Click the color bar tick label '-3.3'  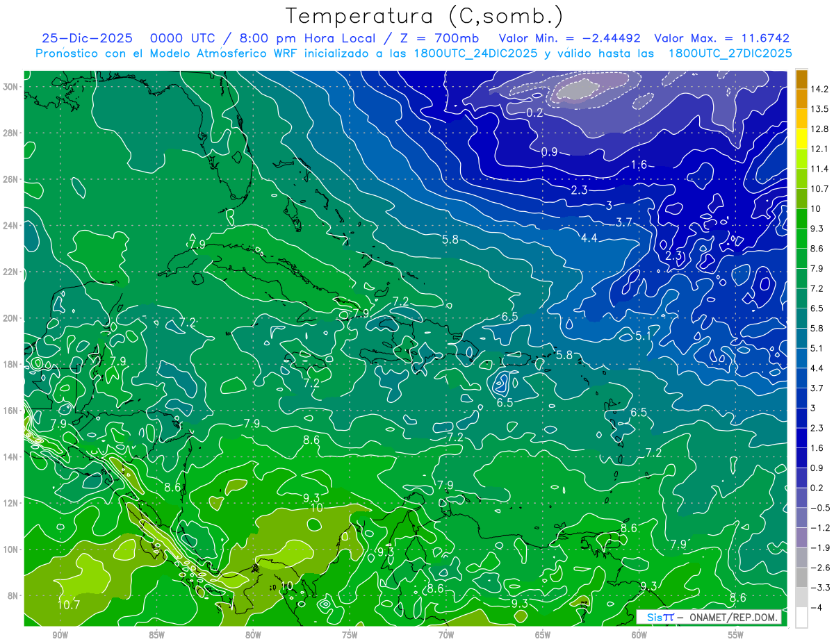pos(821,587)
